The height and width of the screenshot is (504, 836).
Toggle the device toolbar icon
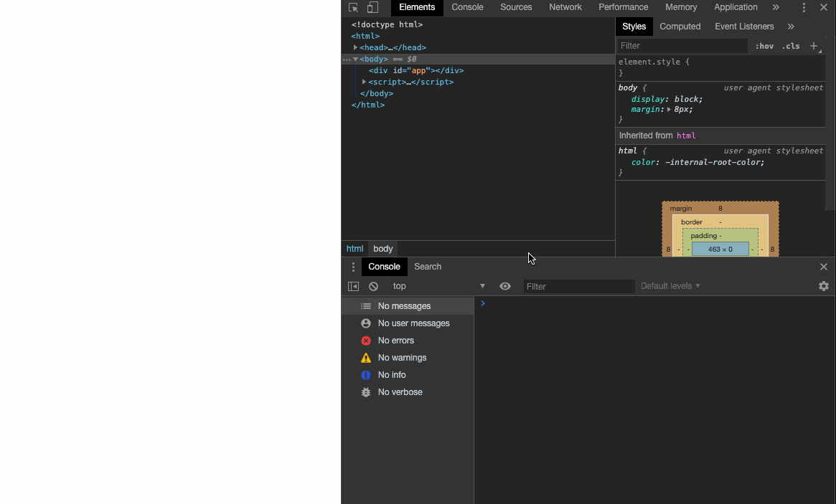coord(372,7)
